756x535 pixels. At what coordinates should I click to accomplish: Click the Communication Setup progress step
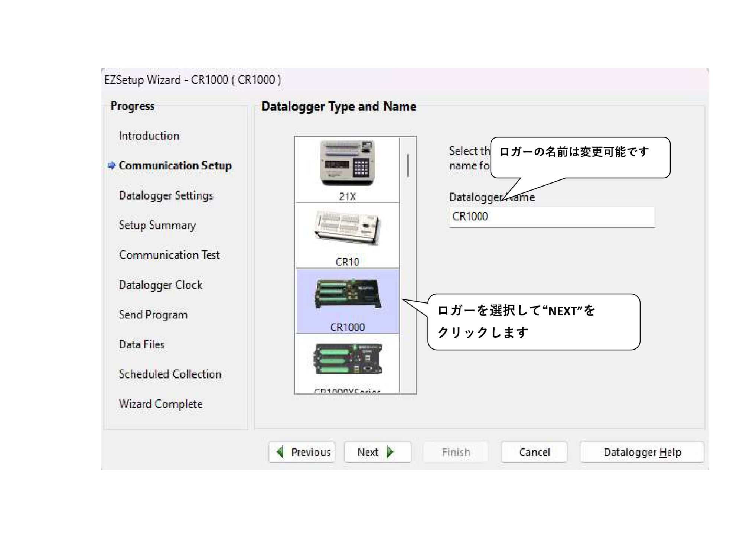click(175, 166)
